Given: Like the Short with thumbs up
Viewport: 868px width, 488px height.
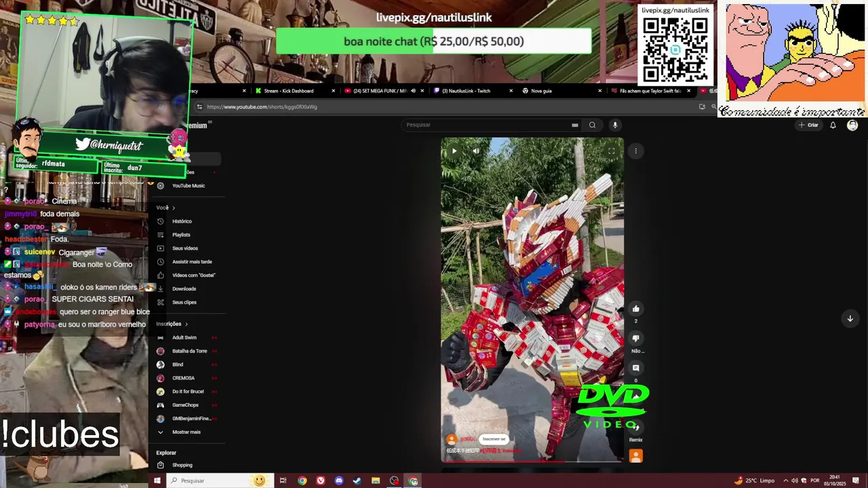Looking at the screenshot, I should [x=635, y=309].
